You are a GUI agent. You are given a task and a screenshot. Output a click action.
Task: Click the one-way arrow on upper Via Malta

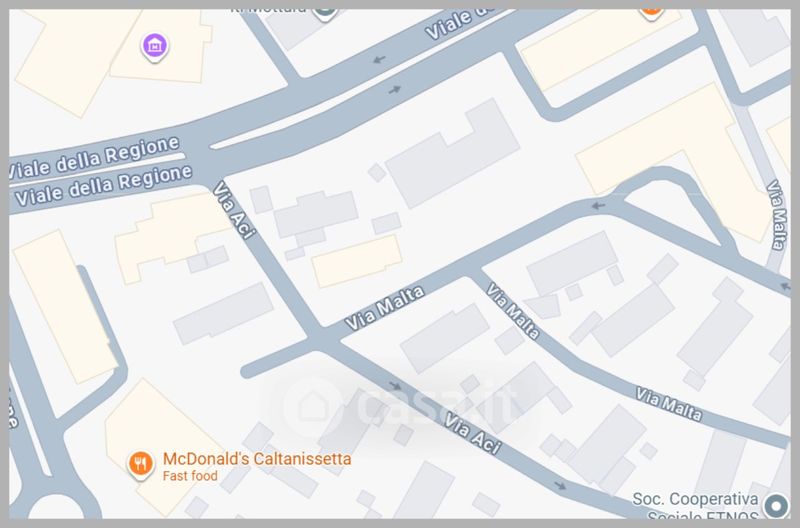(598, 206)
